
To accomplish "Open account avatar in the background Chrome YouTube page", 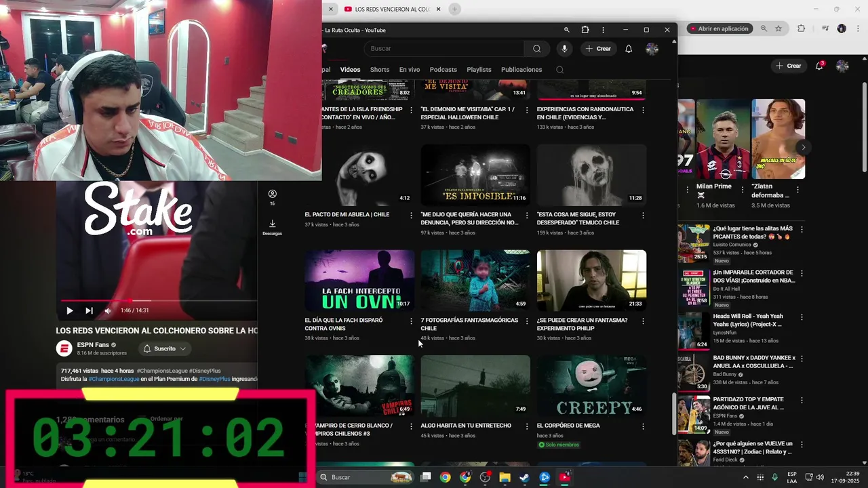I will [842, 66].
